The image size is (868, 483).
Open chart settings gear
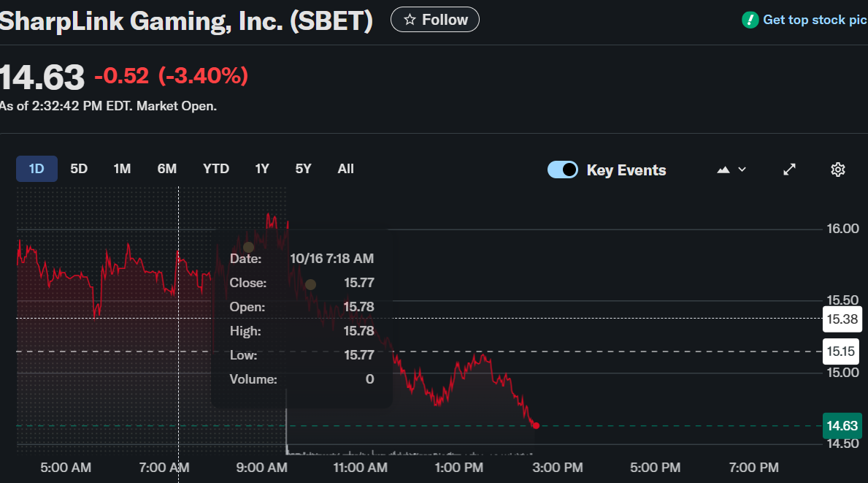837,170
